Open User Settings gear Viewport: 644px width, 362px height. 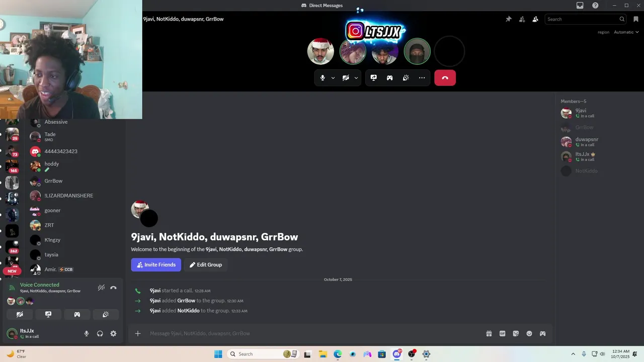(113, 333)
